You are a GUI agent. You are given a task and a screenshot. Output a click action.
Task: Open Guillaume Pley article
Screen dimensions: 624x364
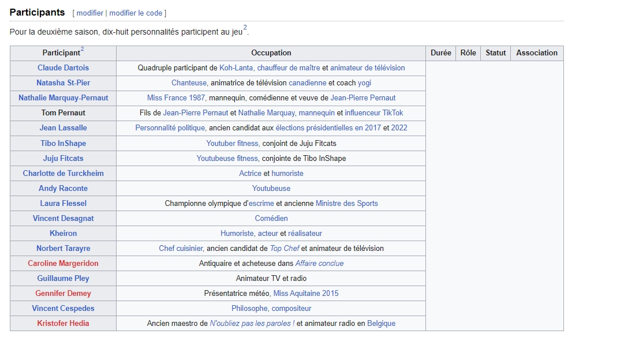tap(63, 279)
